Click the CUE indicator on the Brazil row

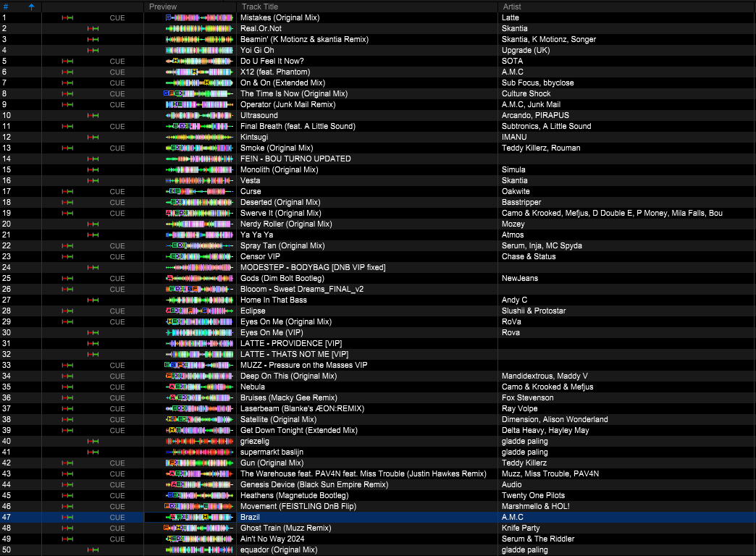coord(117,518)
